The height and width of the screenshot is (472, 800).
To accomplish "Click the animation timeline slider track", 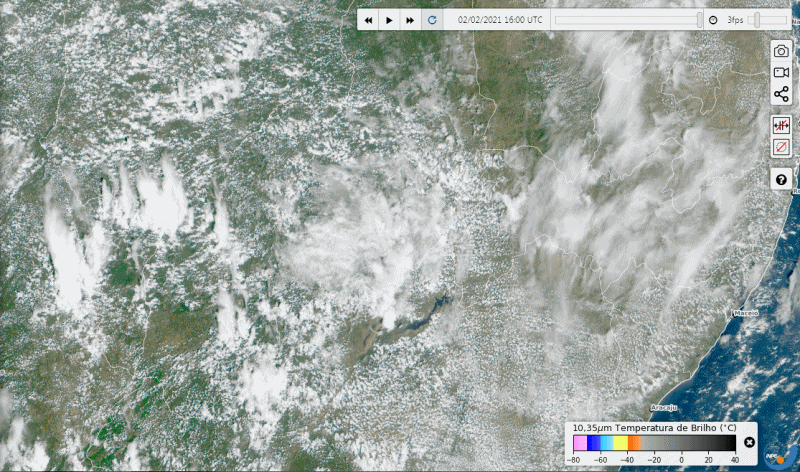I will pyautogui.click(x=627, y=20).
